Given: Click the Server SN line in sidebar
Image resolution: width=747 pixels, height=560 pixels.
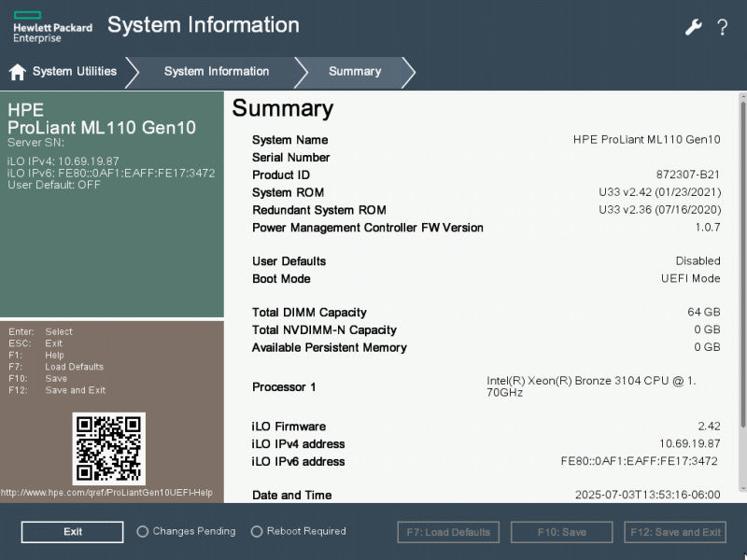Looking at the screenshot, I should coord(35,143).
